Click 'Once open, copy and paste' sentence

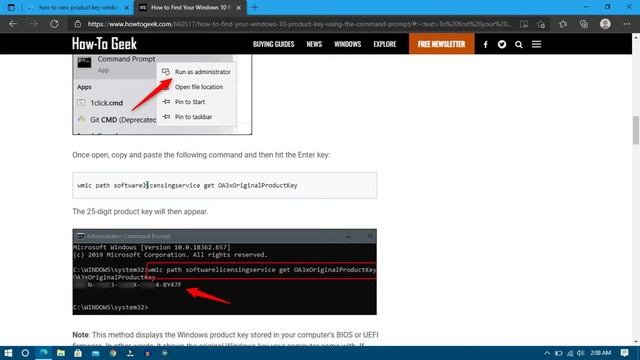tap(201, 155)
